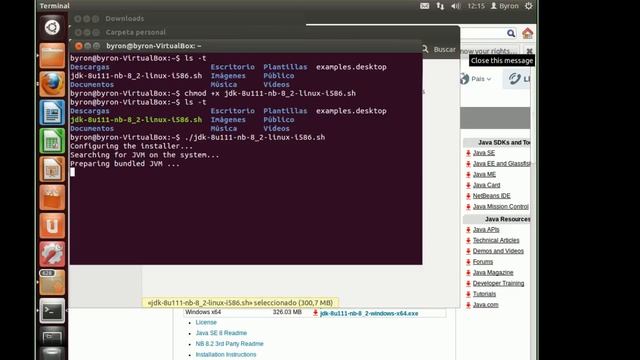
Task: Open System Settings launcher icon
Action: tap(52, 254)
